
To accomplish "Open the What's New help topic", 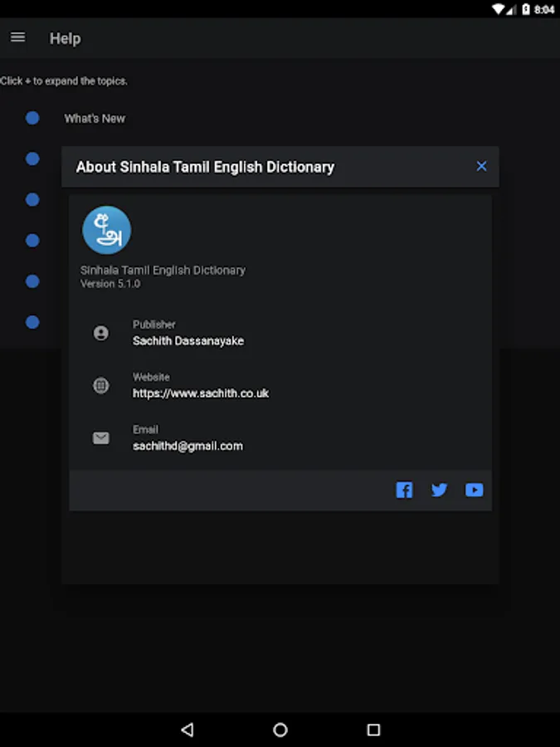I will [95, 119].
